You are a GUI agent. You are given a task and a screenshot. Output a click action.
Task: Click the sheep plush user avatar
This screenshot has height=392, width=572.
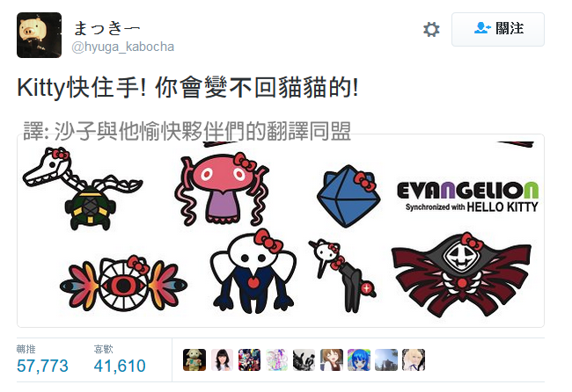point(194,360)
